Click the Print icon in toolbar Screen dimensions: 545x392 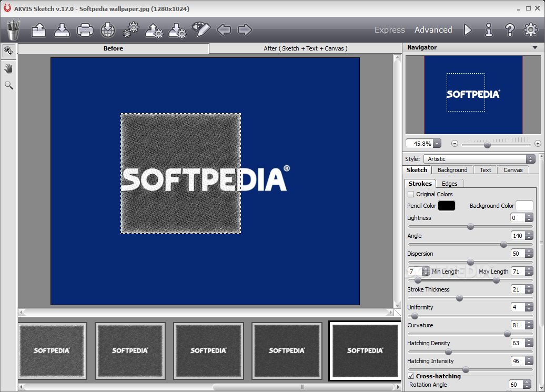(x=85, y=30)
